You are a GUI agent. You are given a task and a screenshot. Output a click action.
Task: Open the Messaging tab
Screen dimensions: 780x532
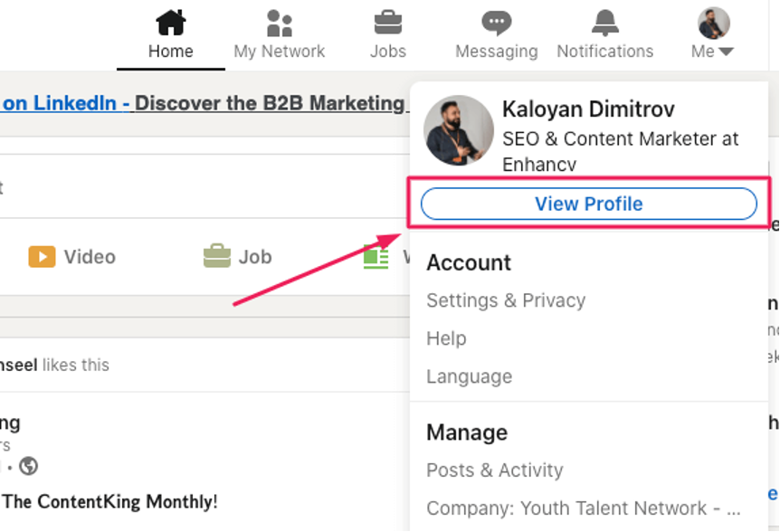point(497,34)
